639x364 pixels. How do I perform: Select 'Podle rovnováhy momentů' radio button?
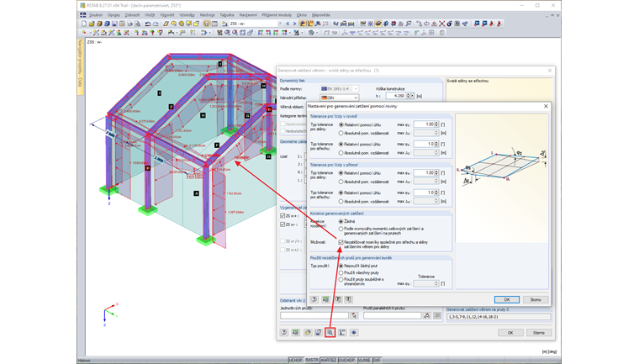[341, 229]
